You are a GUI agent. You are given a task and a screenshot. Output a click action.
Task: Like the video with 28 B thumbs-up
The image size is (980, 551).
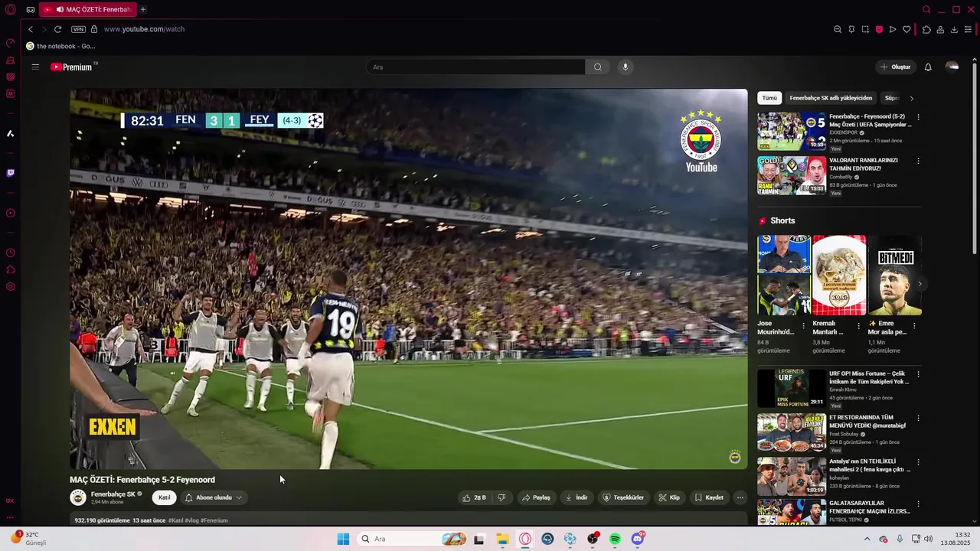click(475, 497)
